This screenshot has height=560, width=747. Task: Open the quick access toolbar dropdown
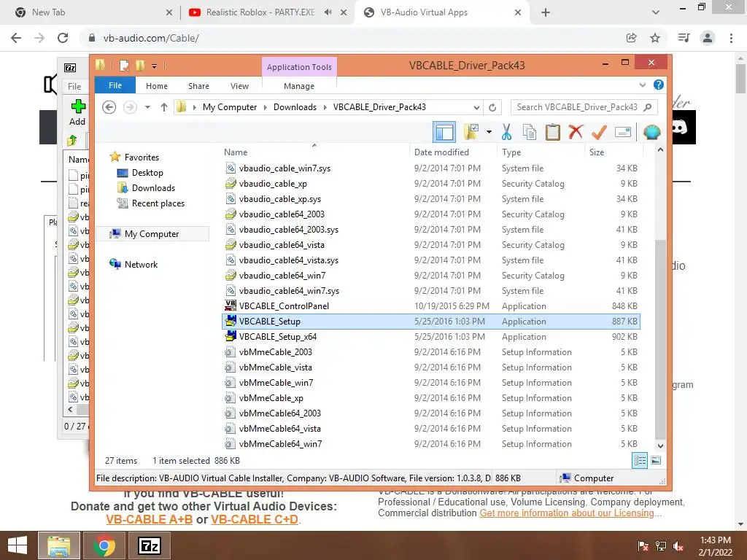point(155,66)
